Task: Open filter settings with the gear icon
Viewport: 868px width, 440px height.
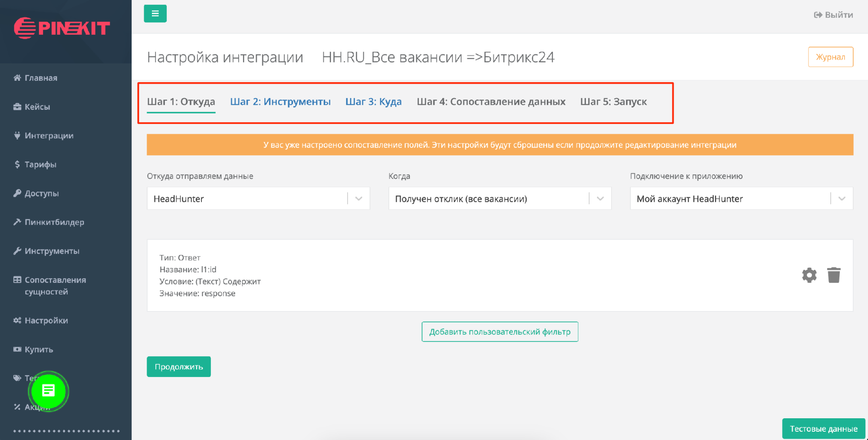Action: tap(809, 275)
